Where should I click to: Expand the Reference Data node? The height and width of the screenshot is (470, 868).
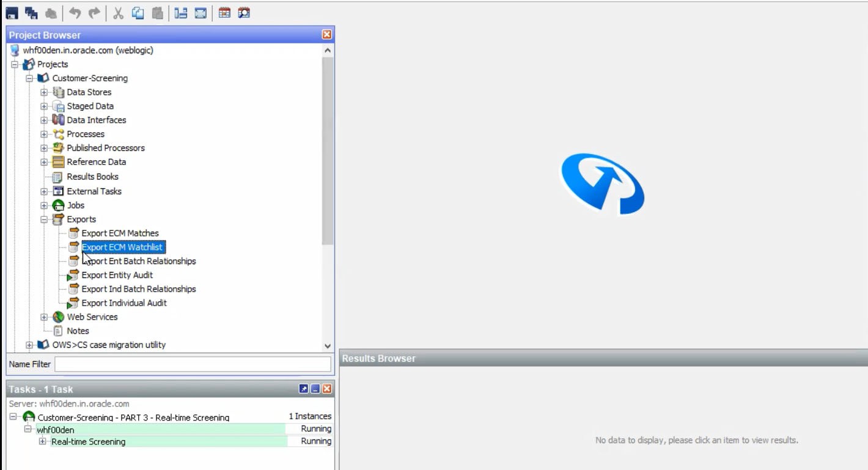pos(44,162)
